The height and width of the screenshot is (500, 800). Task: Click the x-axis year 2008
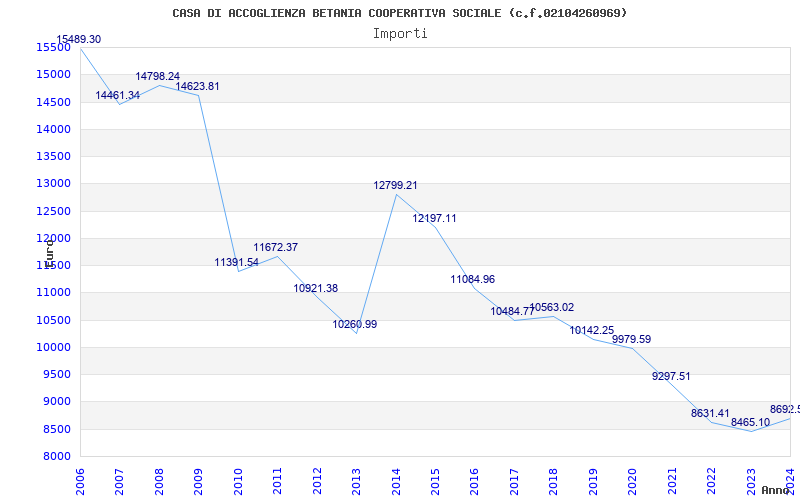[x=159, y=481]
